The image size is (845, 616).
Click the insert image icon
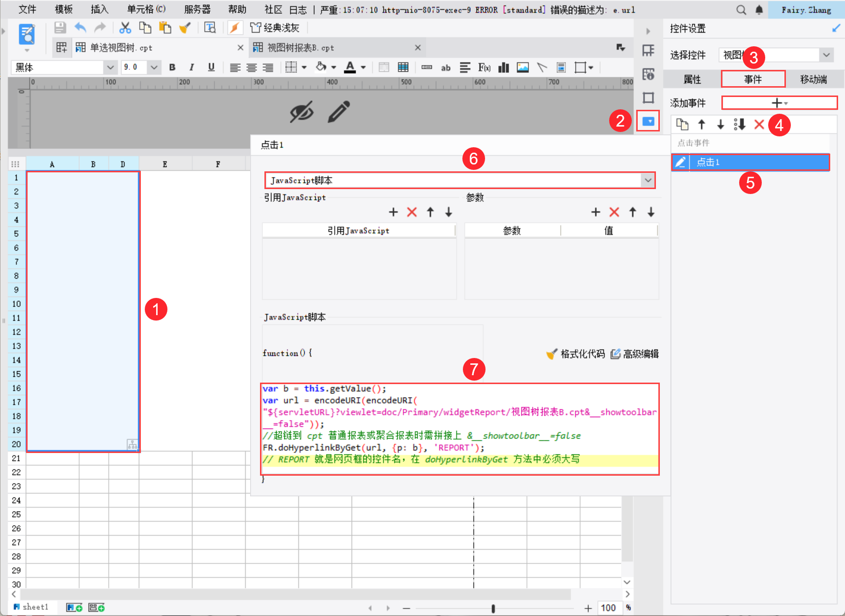pos(522,67)
